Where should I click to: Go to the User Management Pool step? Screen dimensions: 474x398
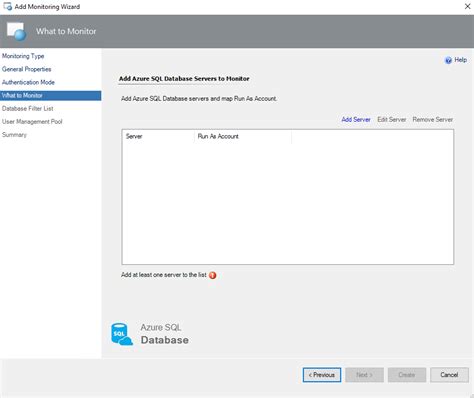[x=32, y=122]
